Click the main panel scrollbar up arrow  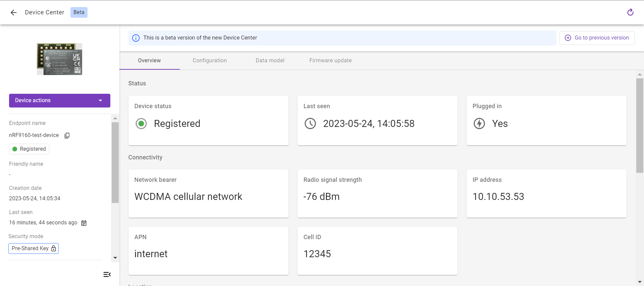tap(640, 74)
